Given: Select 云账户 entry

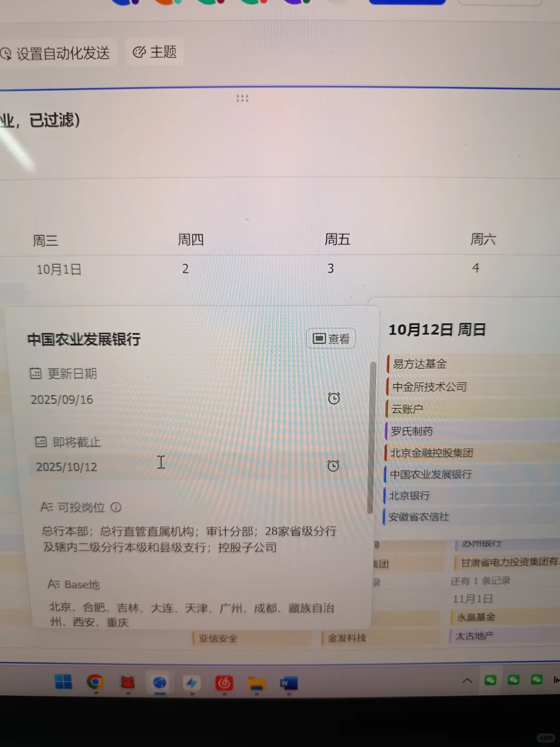Looking at the screenshot, I should (x=473, y=409).
